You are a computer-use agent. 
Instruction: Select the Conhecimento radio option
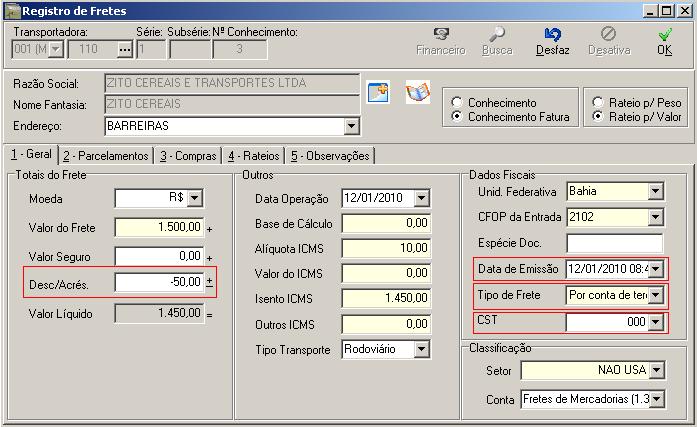457,103
